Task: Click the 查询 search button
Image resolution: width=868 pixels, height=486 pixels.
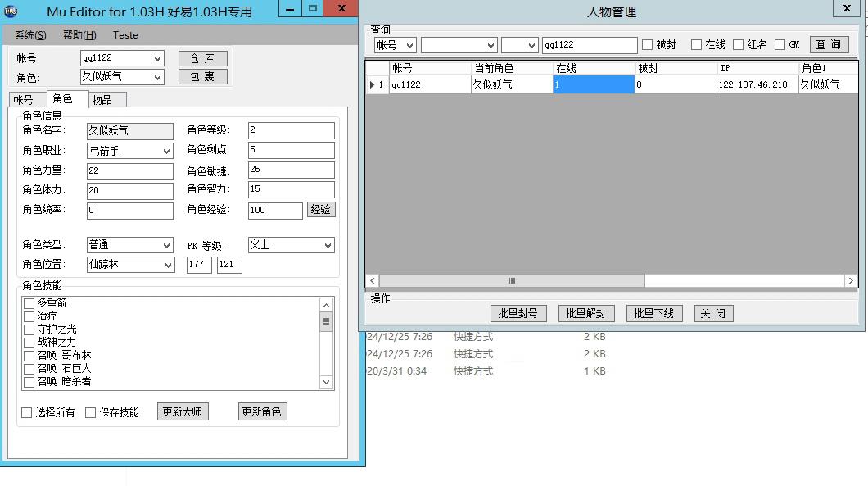Action: tap(829, 44)
